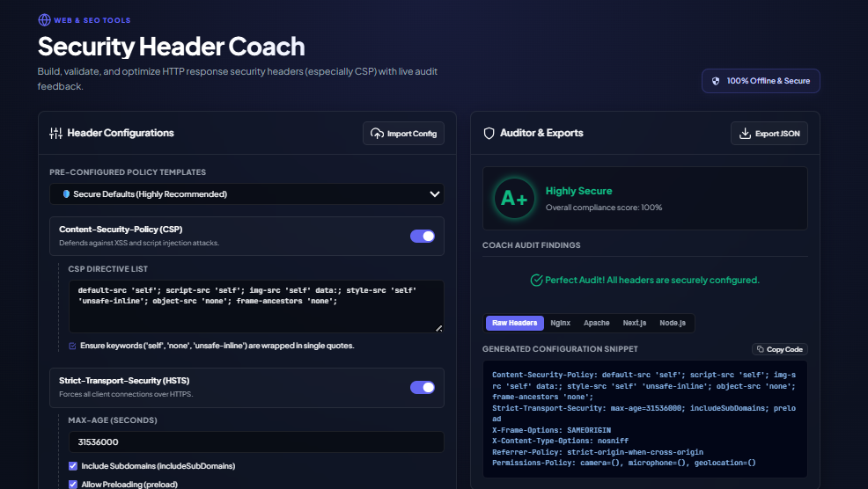This screenshot has height=489, width=868.
Task: Click the Defends against XSS description text
Action: pyautogui.click(x=139, y=243)
